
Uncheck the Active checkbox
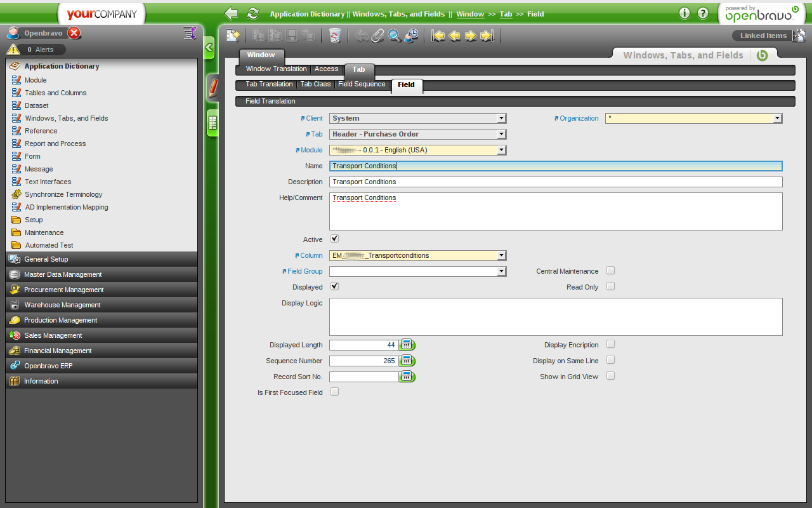point(335,239)
